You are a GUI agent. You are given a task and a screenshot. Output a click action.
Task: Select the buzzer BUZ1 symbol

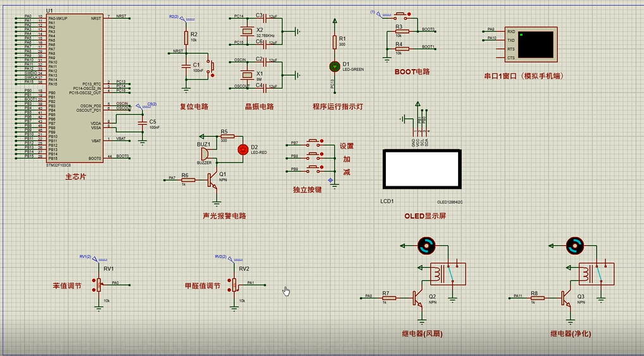[204, 154]
